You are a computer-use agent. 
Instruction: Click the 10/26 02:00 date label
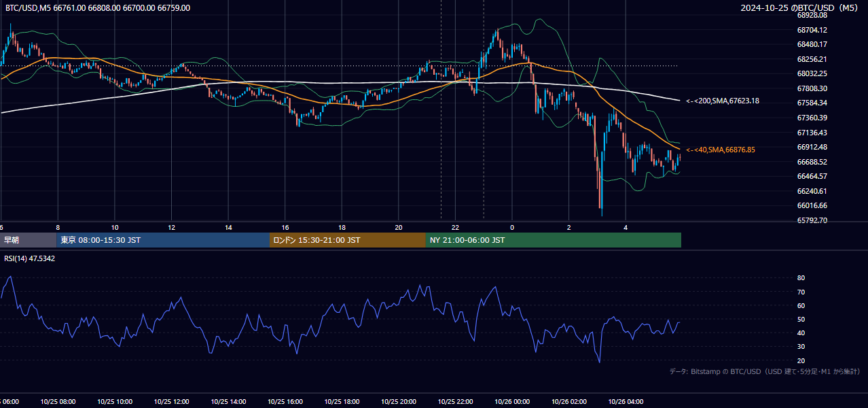click(569, 402)
